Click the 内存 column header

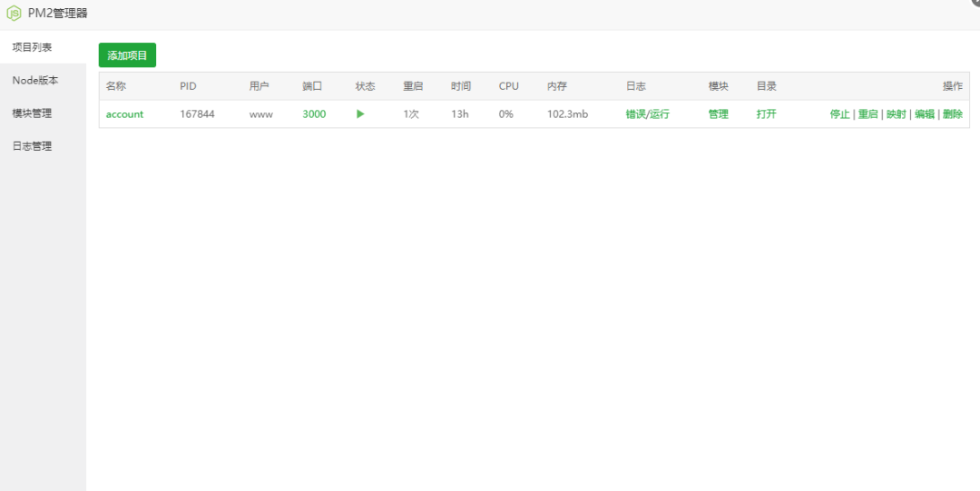coord(557,86)
